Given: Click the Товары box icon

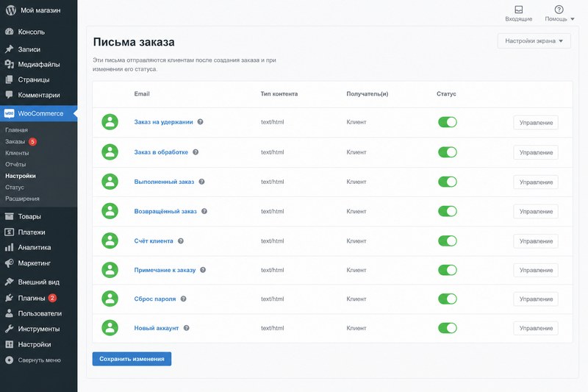Looking at the screenshot, I should pos(10,216).
